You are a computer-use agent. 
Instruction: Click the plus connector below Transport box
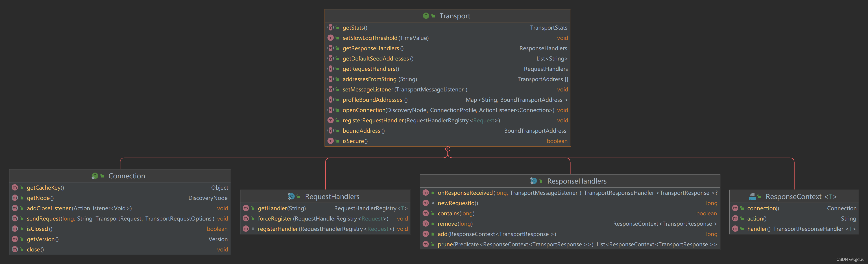pyautogui.click(x=448, y=149)
